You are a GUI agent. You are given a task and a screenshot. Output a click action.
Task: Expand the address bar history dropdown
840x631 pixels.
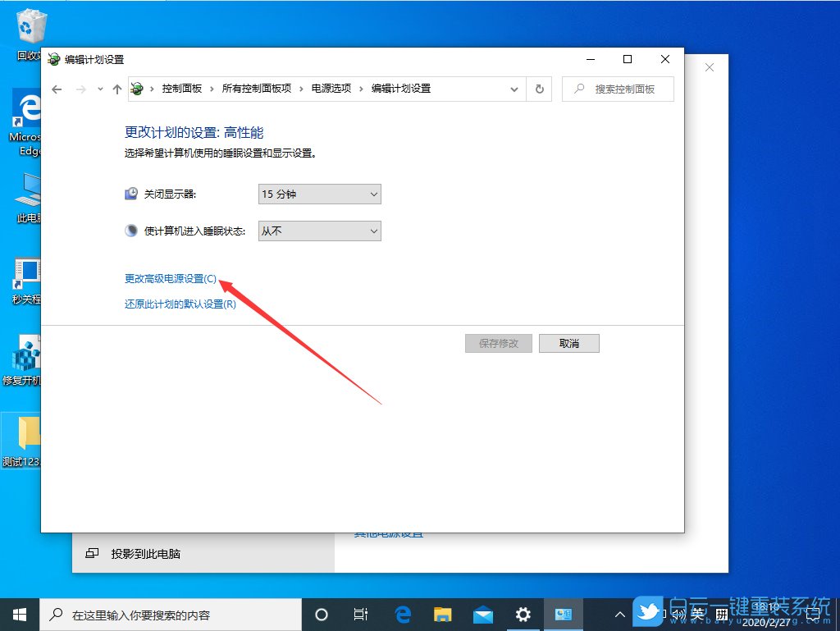pyautogui.click(x=514, y=89)
